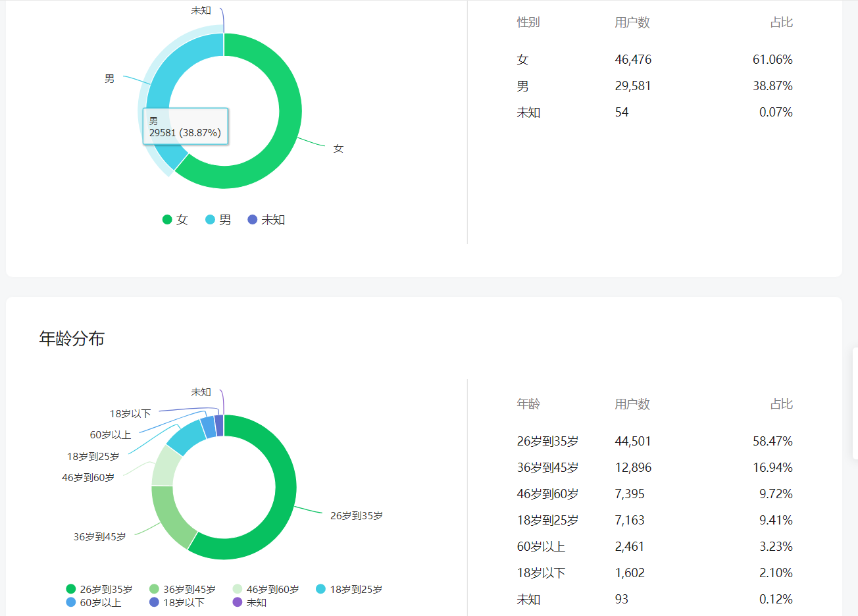Click the value 29,581
The height and width of the screenshot is (616, 858).
pos(633,86)
